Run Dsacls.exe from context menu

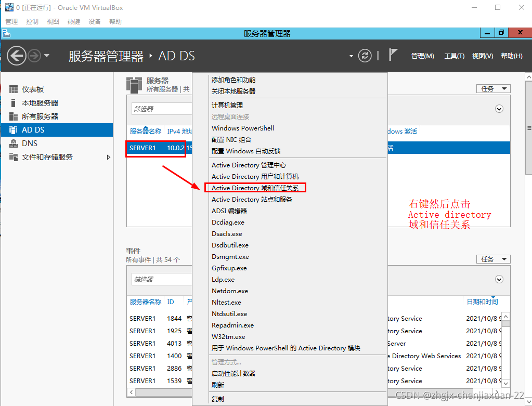[x=227, y=234]
